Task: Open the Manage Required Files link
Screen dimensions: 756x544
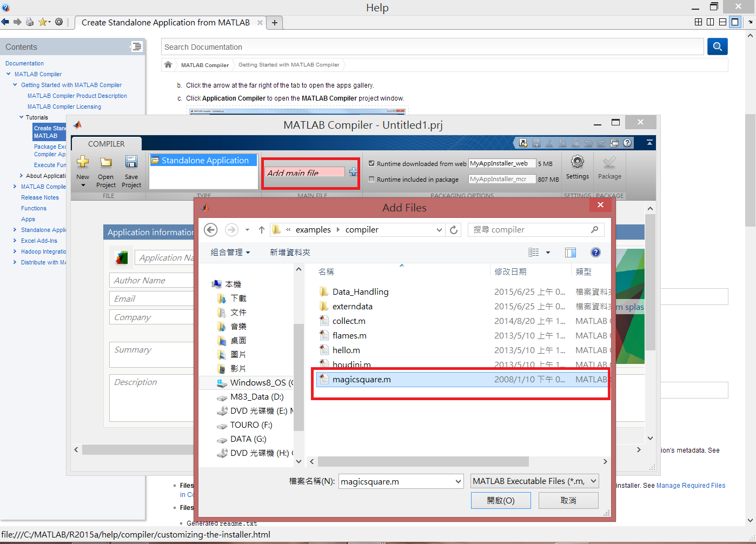Action: coord(691,485)
